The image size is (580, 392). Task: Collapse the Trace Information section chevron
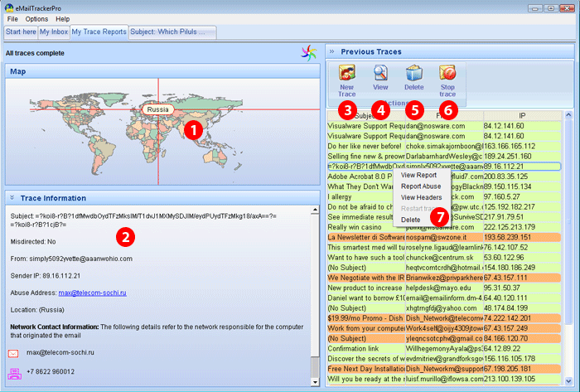(x=12, y=198)
